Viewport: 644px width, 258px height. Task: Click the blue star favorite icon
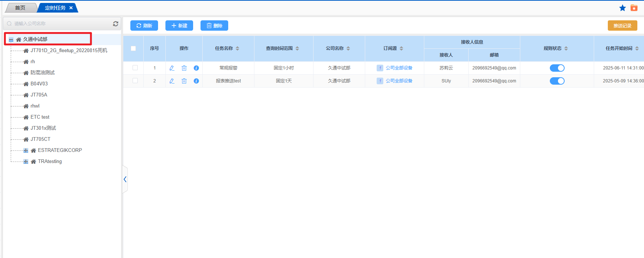coord(623,8)
